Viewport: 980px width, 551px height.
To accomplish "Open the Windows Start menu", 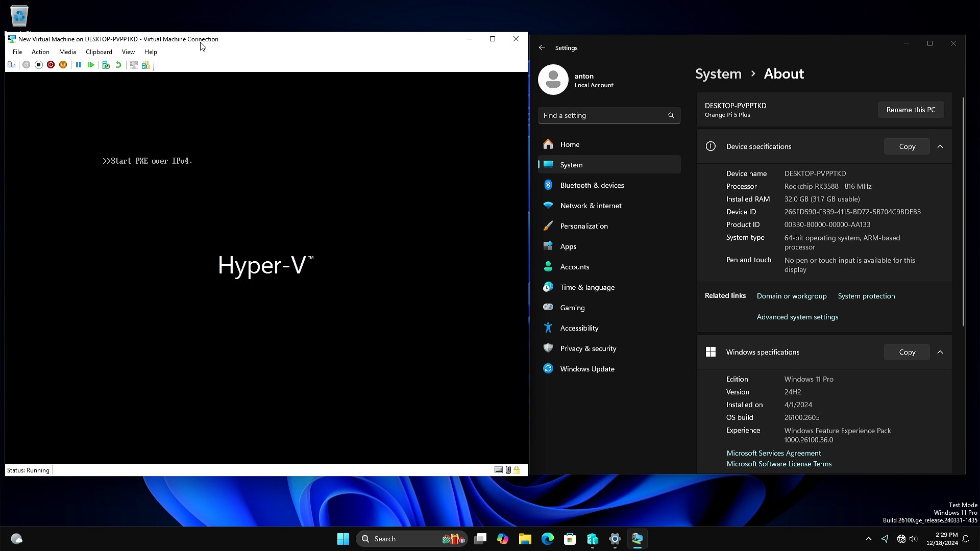I will tap(343, 539).
